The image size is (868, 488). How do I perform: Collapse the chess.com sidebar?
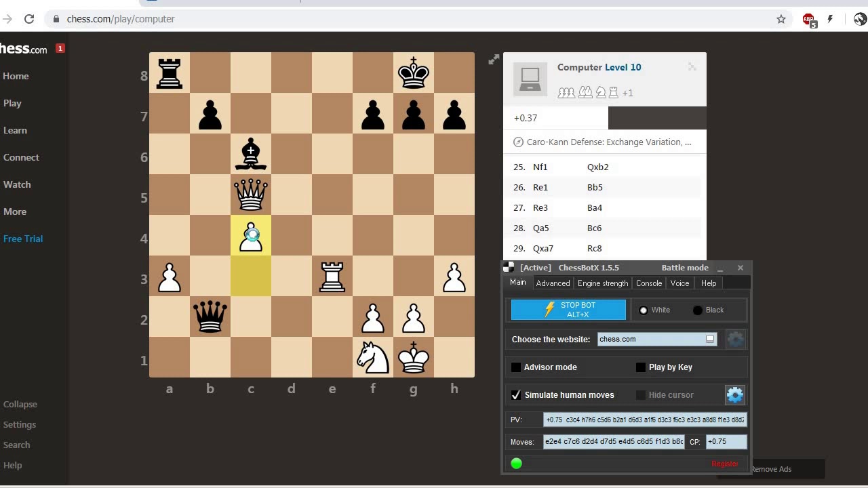(20, 404)
